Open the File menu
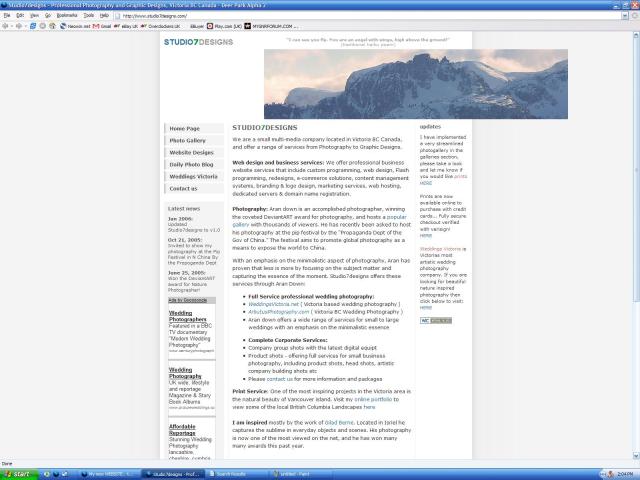The width and height of the screenshot is (640, 480). point(7,16)
